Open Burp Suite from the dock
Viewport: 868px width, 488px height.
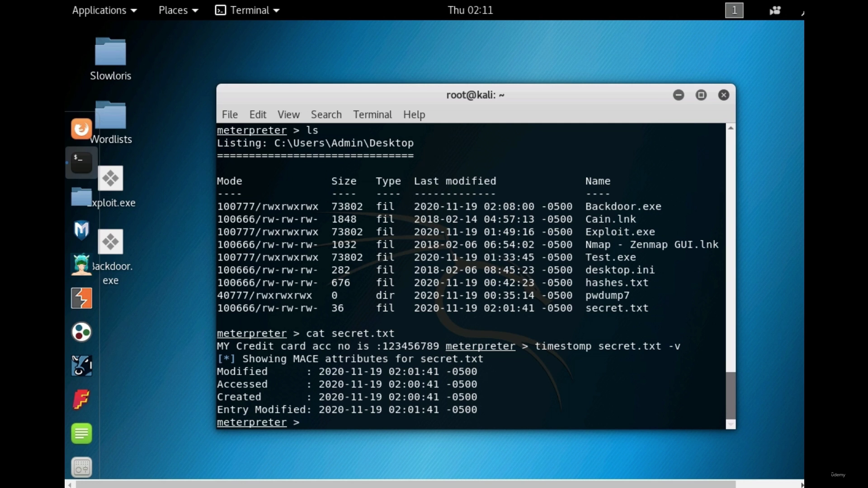81,298
